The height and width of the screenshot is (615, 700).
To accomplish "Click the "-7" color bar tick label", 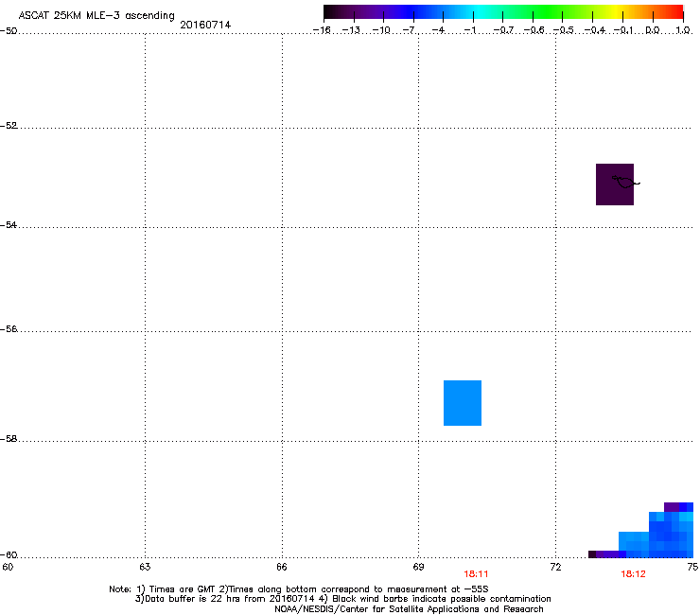I will tap(409, 30).
